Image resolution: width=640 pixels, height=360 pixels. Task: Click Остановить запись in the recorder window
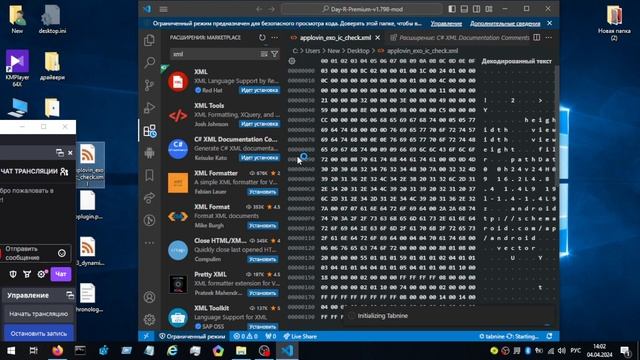coord(38,333)
